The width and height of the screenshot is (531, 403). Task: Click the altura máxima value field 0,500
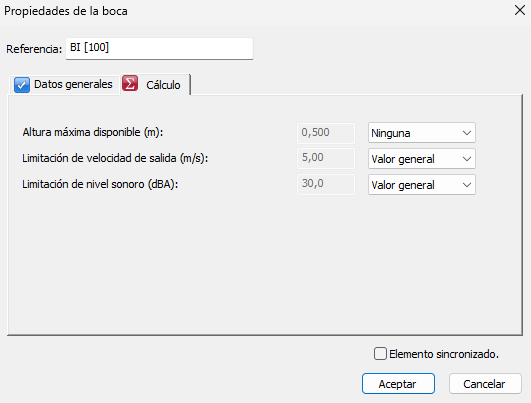coord(326,133)
